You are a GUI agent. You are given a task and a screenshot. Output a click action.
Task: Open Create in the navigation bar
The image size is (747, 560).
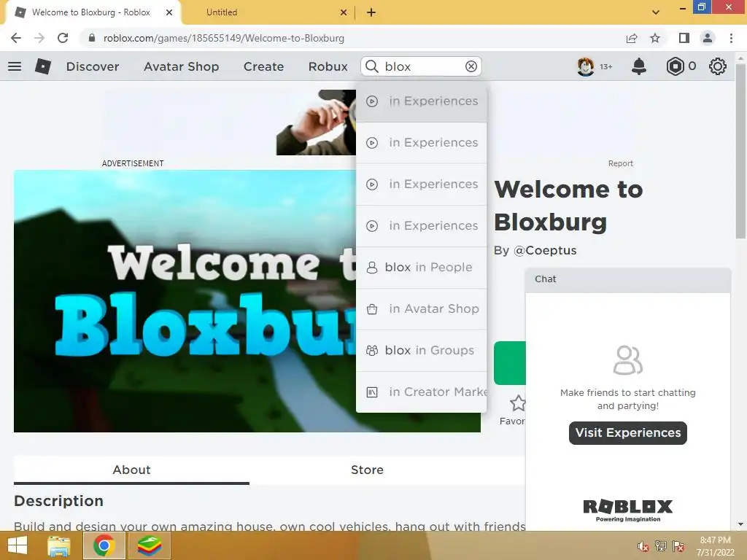pos(263,66)
